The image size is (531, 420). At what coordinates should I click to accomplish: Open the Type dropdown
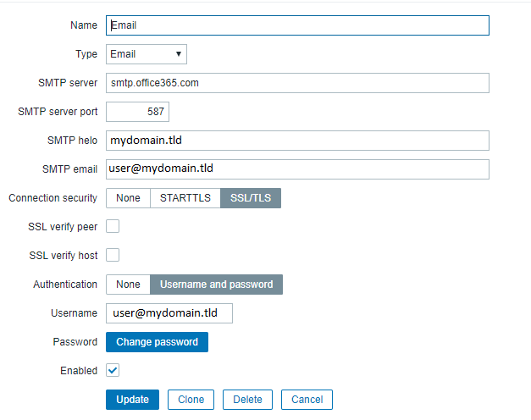point(147,54)
